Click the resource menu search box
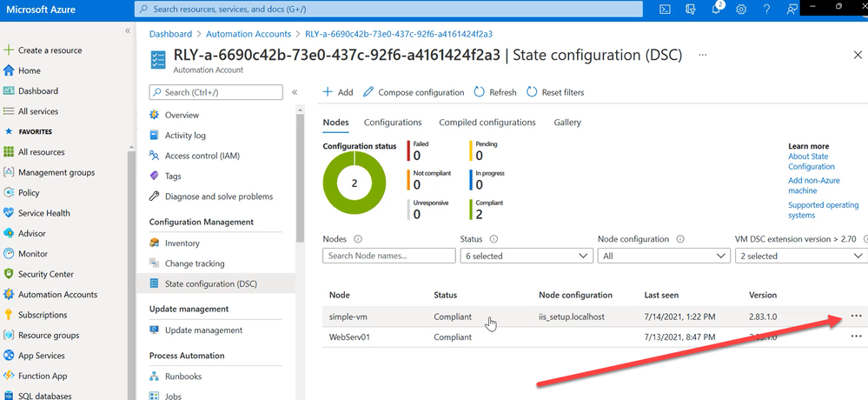Viewport: 868px width, 400px height. [215, 92]
